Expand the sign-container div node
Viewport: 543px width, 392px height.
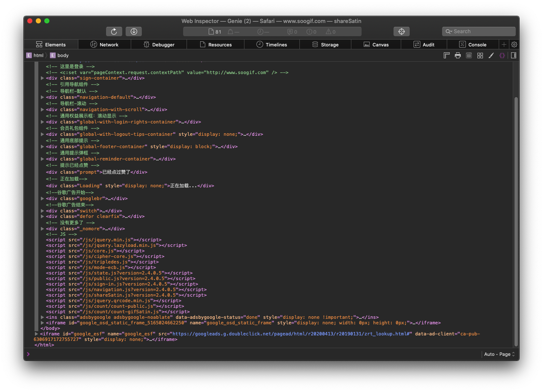click(42, 78)
